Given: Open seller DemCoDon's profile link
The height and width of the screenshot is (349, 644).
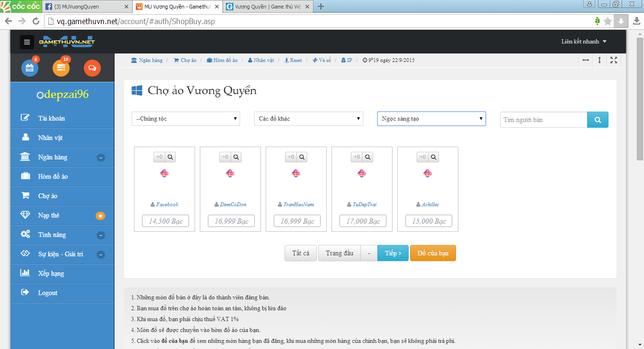Looking at the screenshot, I should tap(233, 204).
